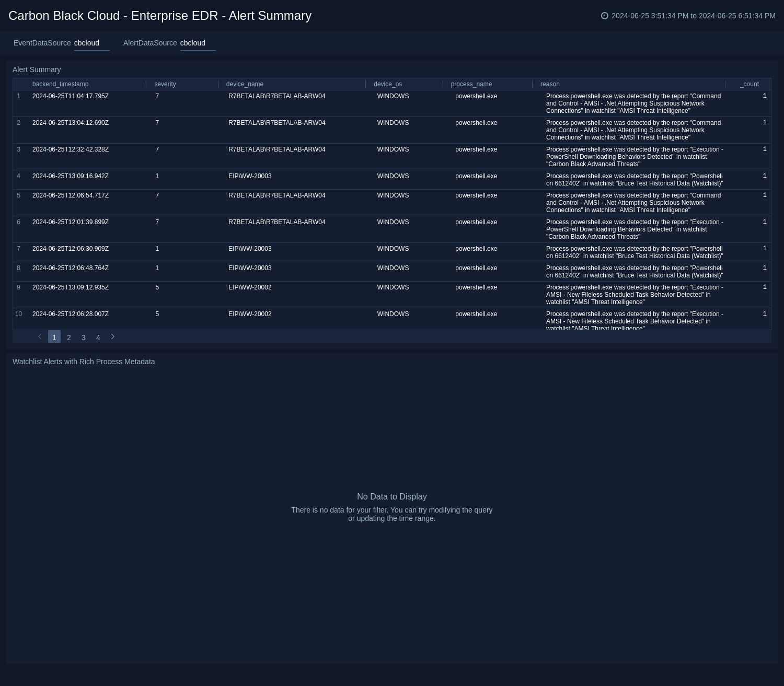Viewport: 784px width, 686px height.
Task: Sort by the backend_timestamp column
Action: pos(61,84)
